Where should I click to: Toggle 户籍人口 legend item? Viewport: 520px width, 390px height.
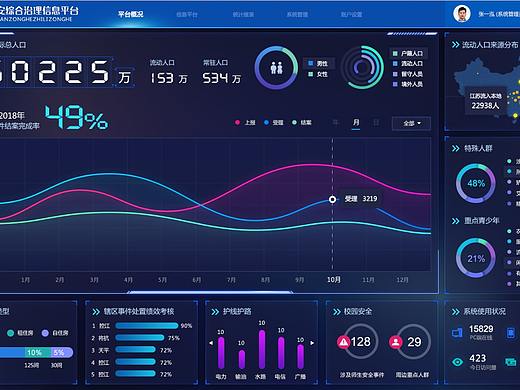pyautogui.click(x=408, y=53)
